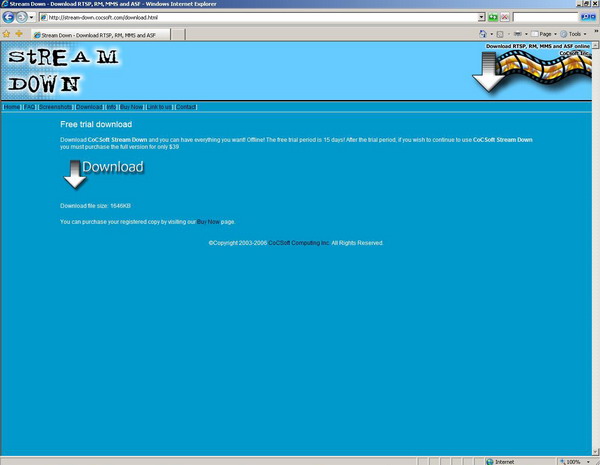The width and height of the screenshot is (600, 465).
Task: Click the magnifier search button
Action: pyautogui.click(x=585, y=17)
